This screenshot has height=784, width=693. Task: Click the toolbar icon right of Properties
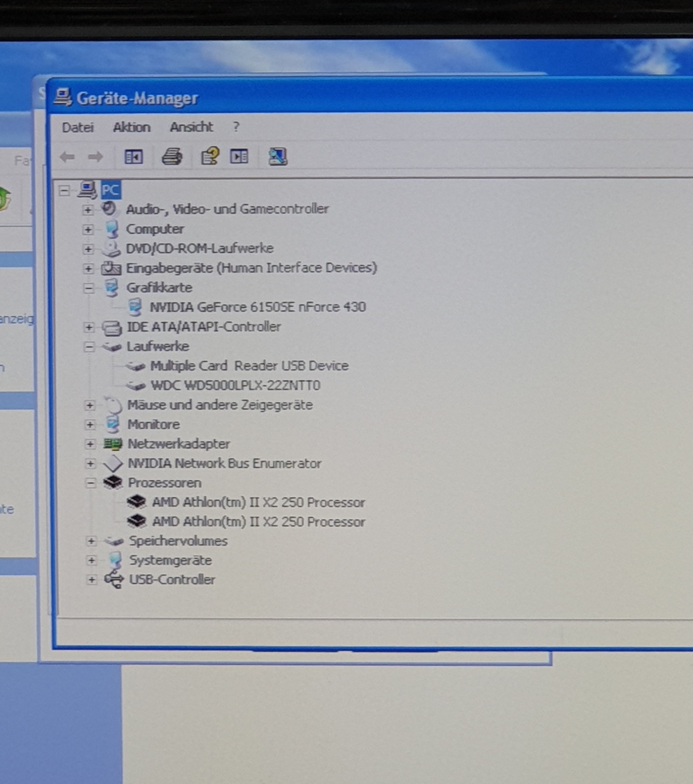[x=239, y=157]
